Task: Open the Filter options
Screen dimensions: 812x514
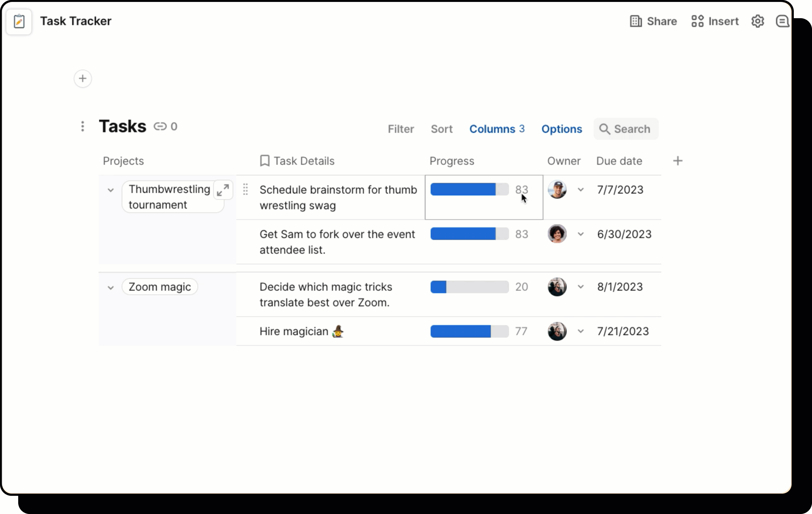Action: [401, 129]
